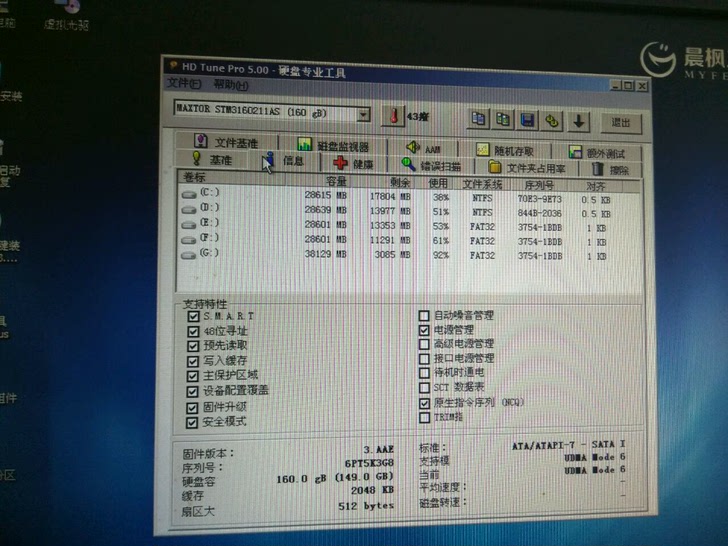The width and height of the screenshot is (728, 546).
Task: Click the 退出 exit button
Action: pos(621,123)
